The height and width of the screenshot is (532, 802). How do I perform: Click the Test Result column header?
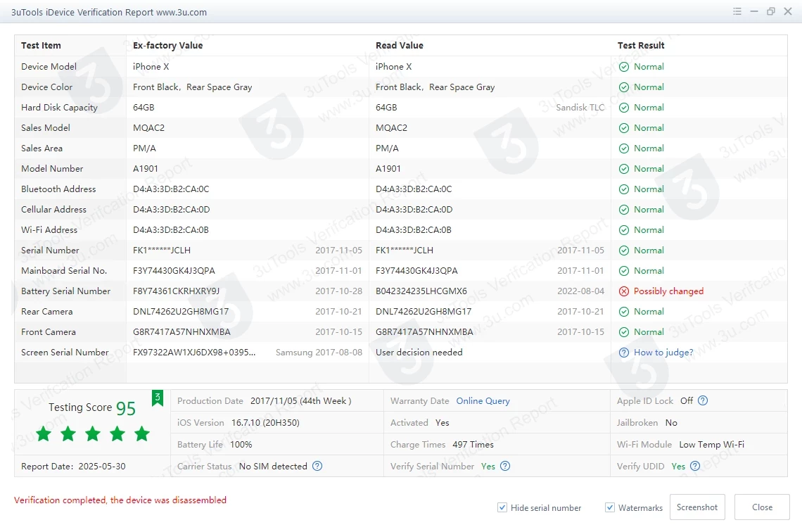click(x=641, y=46)
